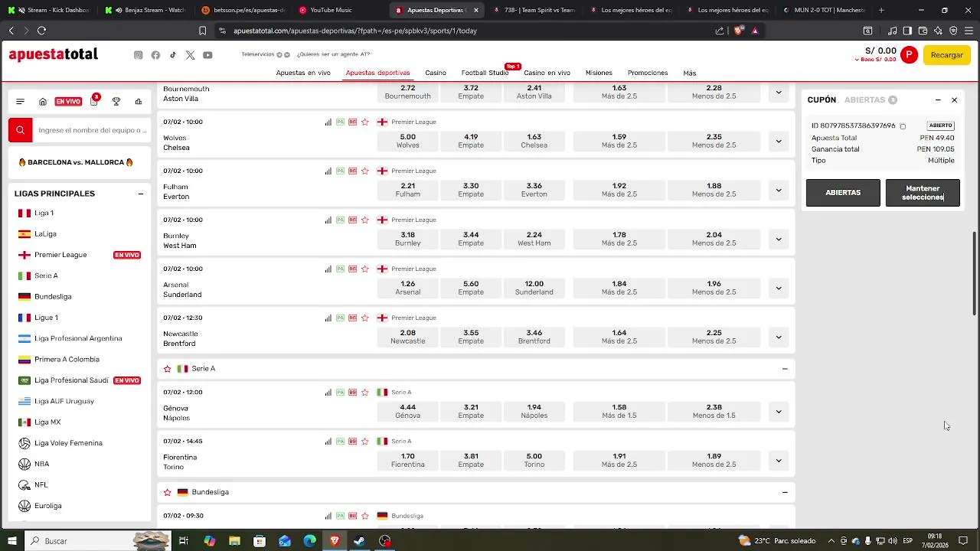
Task: Open the sidebar statistics podium icon
Action: (x=139, y=101)
